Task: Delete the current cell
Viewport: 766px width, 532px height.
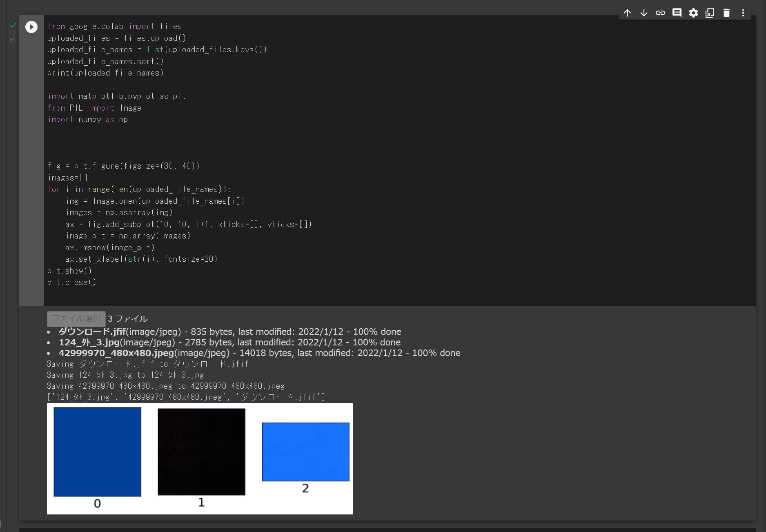Action: 726,13
